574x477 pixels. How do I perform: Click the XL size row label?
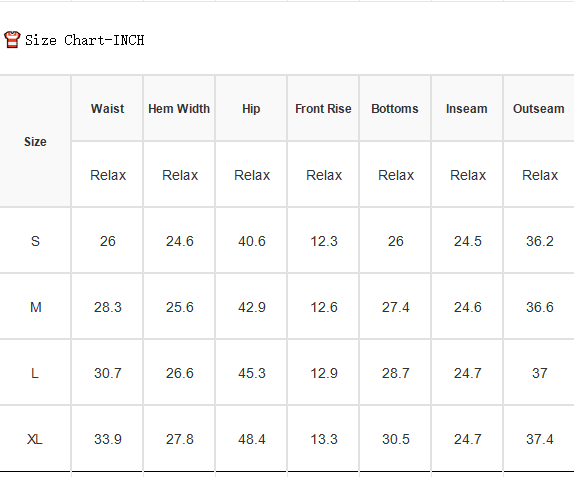click(x=35, y=439)
